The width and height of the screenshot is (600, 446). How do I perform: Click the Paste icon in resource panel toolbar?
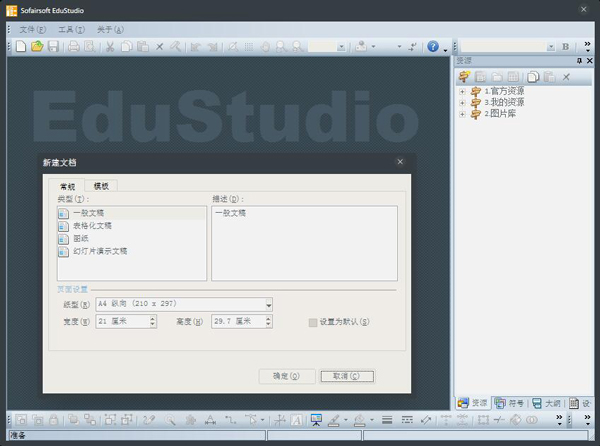(x=549, y=77)
